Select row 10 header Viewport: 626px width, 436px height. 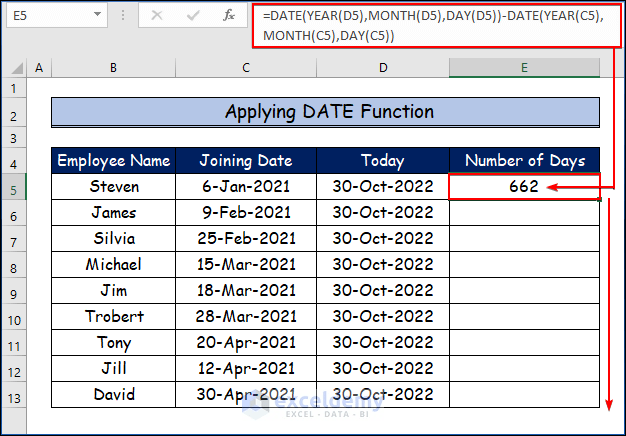14,316
